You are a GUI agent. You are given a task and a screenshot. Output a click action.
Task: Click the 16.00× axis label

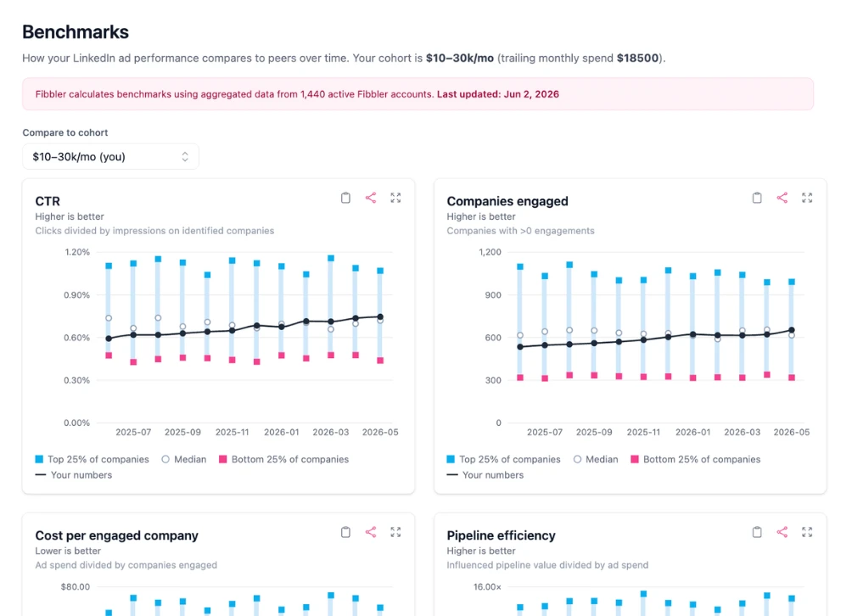coord(487,586)
